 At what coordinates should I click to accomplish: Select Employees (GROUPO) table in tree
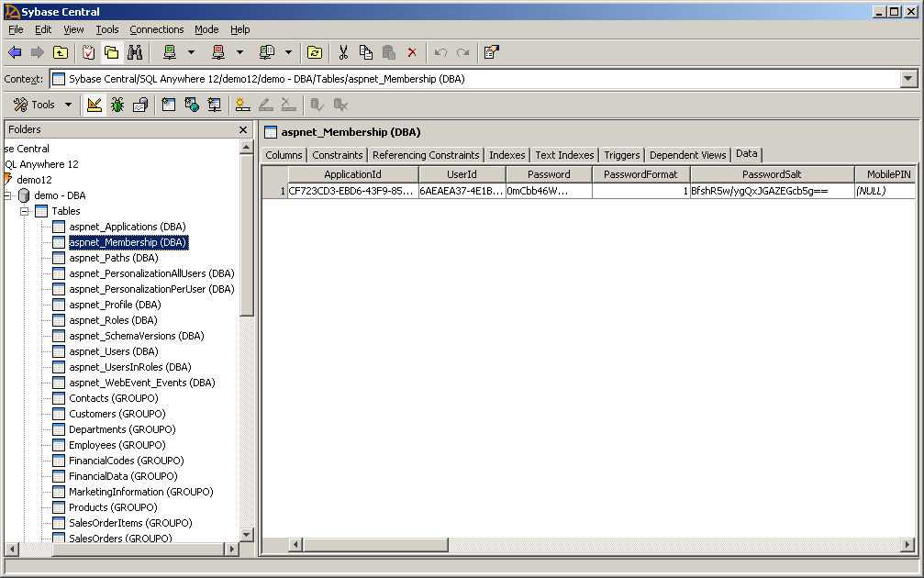click(117, 446)
